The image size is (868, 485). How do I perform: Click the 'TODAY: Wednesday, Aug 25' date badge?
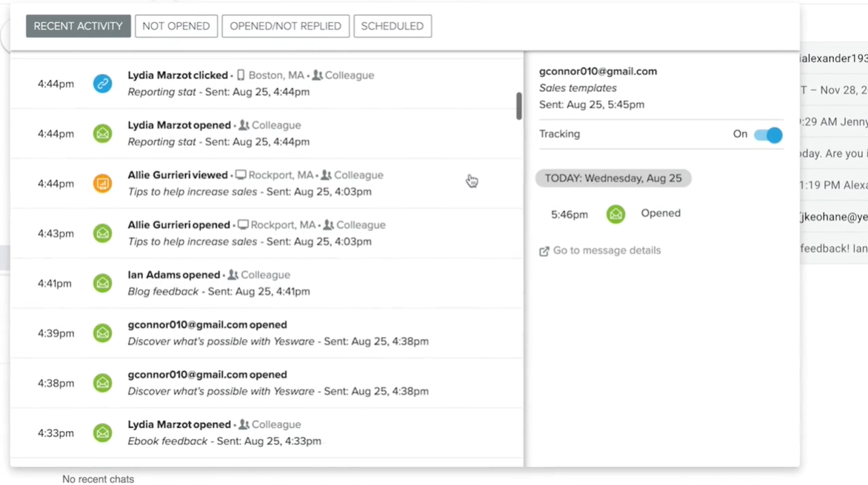pos(613,178)
